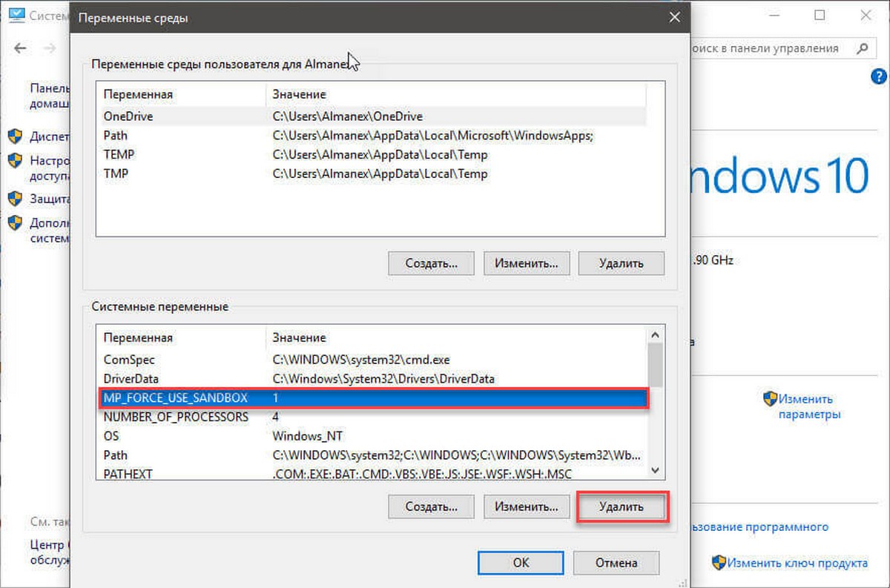Select the TEMP user variable row
This screenshot has width=890, height=588.
click(x=372, y=155)
